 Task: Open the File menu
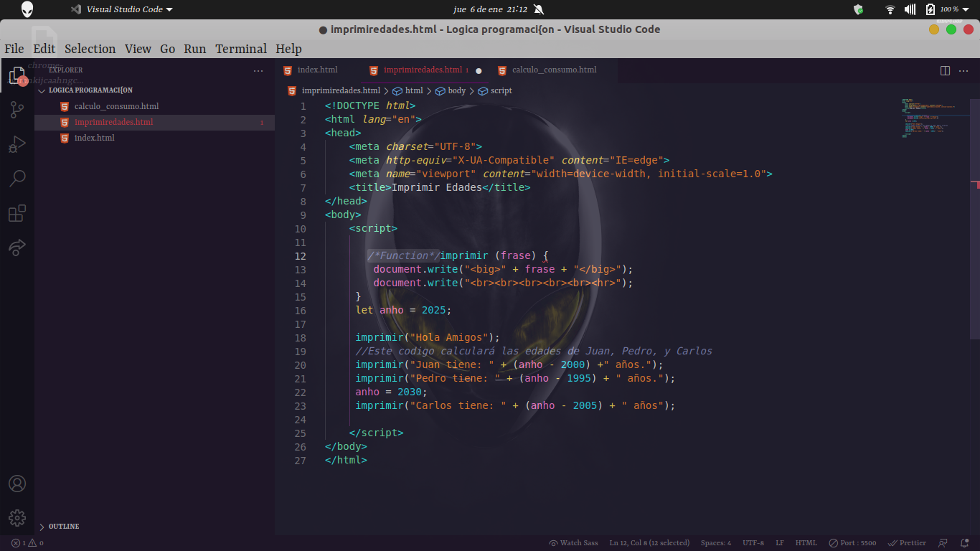14,49
